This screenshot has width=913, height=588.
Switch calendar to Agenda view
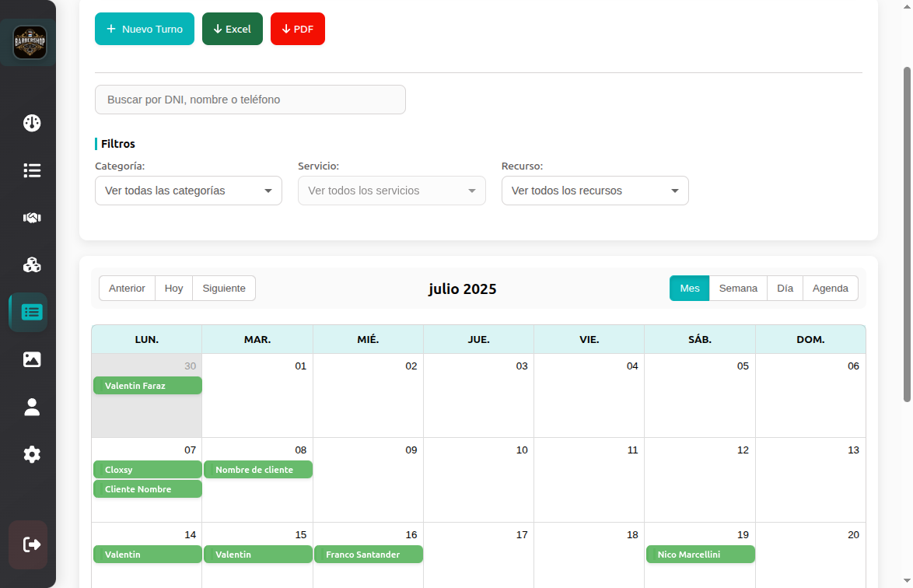(830, 288)
